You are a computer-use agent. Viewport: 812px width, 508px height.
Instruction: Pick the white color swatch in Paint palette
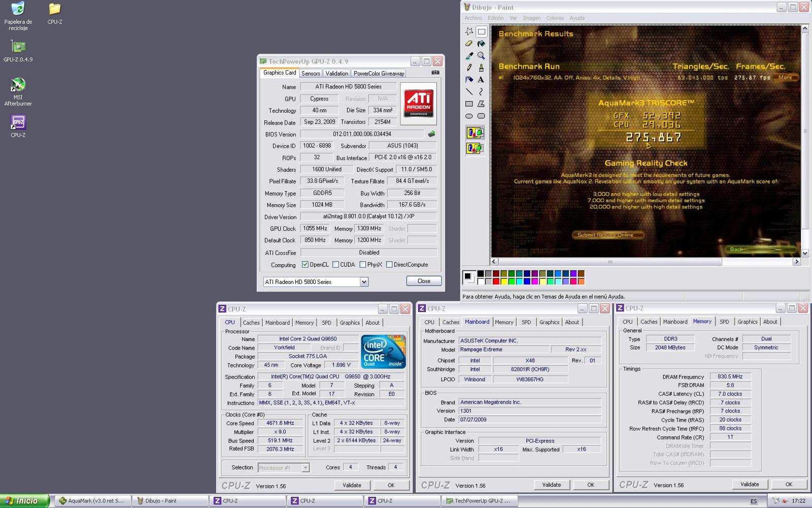pos(481,281)
